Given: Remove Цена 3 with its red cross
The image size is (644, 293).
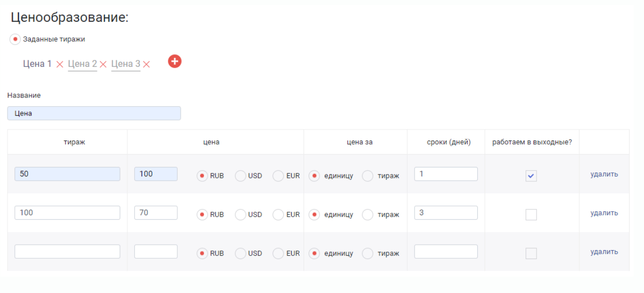Looking at the screenshot, I should [146, 64].
